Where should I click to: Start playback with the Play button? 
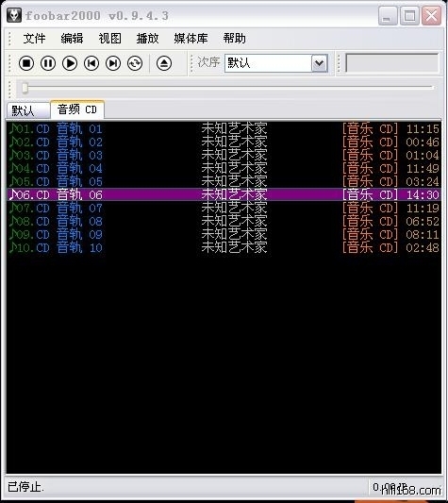pyautogui.click(x=70, y=63)
